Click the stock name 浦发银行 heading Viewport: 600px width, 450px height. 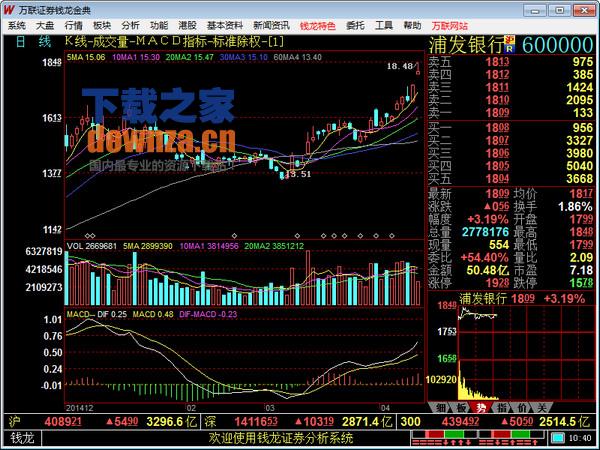[466, 45]
